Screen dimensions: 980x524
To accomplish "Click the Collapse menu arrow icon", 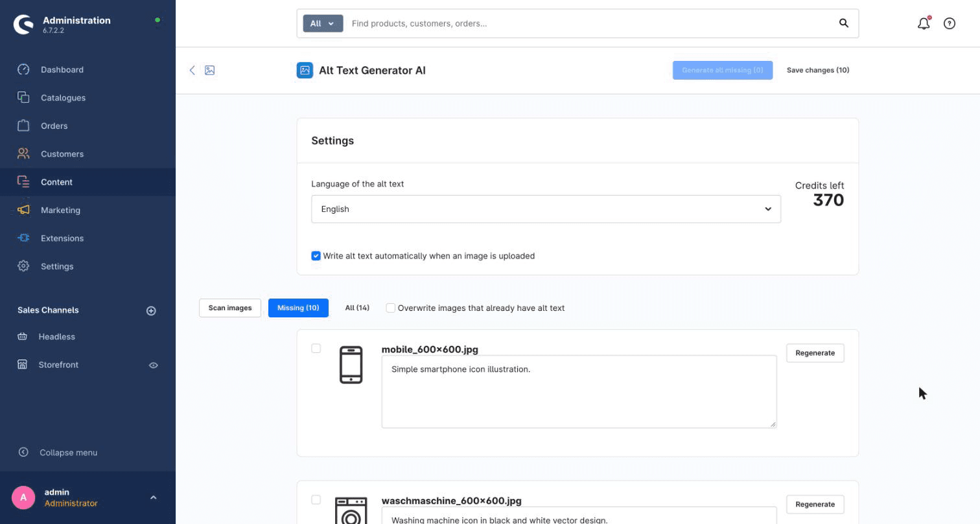I will pos(23,452).
